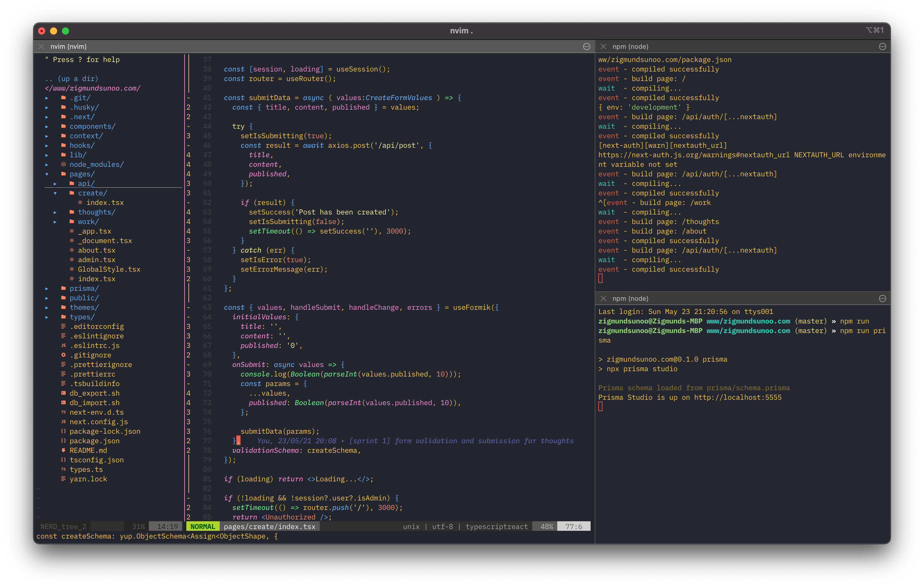Viewport: 924px width, 588px height.
Task: Click JS icon beside .eslintrc.js
Action: point(64,346)
